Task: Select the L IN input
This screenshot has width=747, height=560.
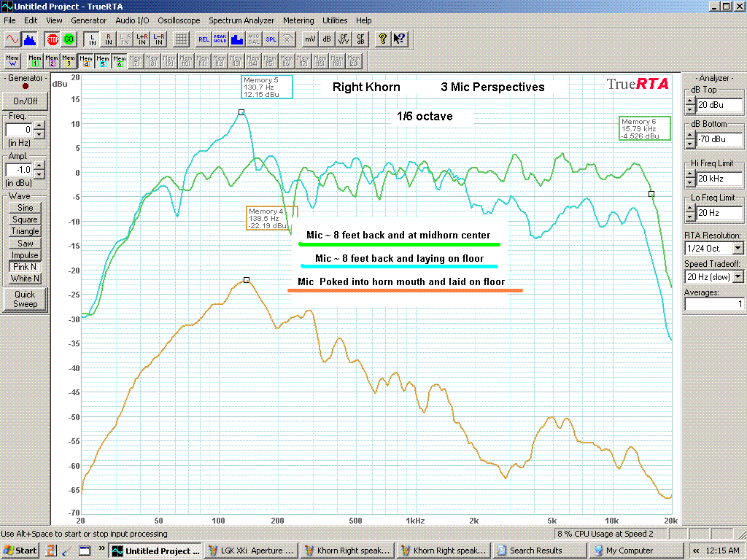Action: [92, 39]
